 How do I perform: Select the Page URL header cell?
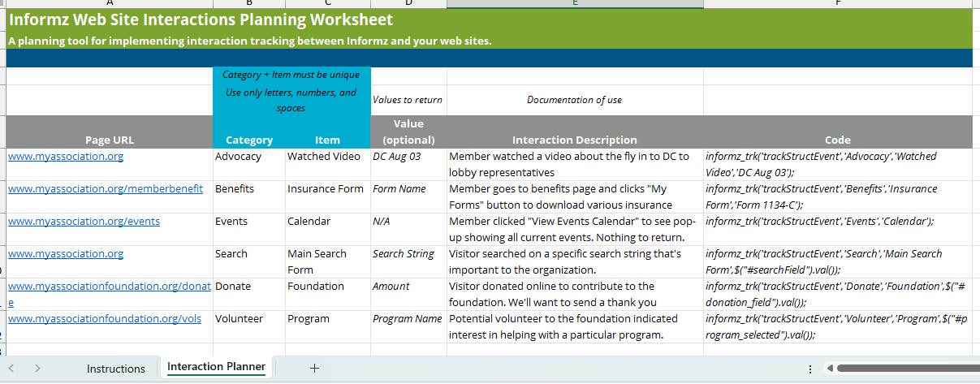click(110, 132)
